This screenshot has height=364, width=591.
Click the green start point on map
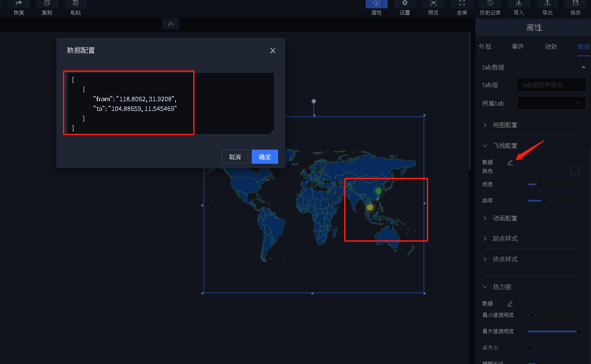tap(378, 191)
